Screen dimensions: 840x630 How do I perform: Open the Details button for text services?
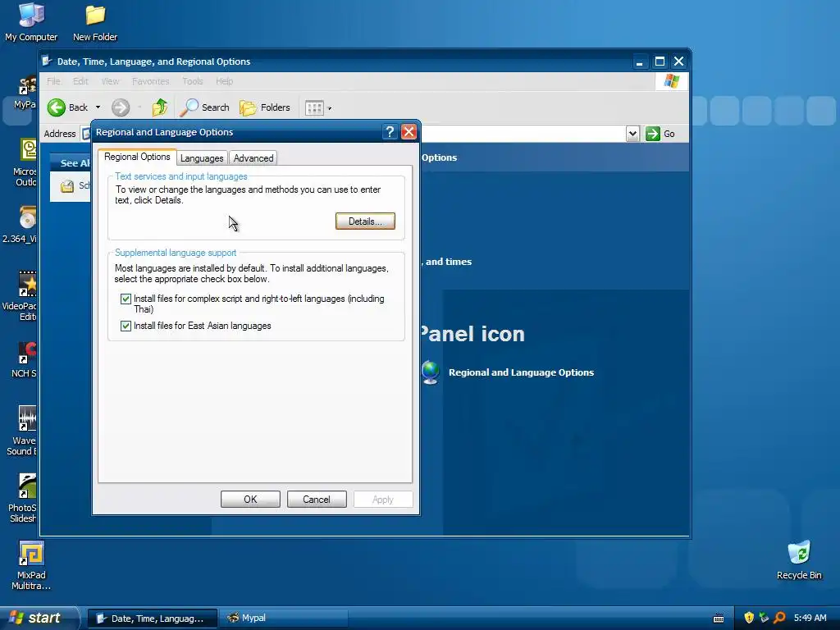365,221
